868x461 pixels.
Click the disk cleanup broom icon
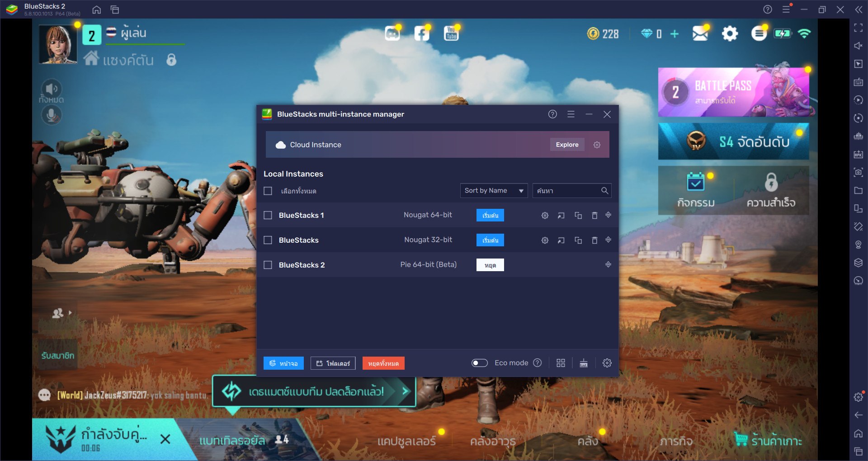point(584,363)
